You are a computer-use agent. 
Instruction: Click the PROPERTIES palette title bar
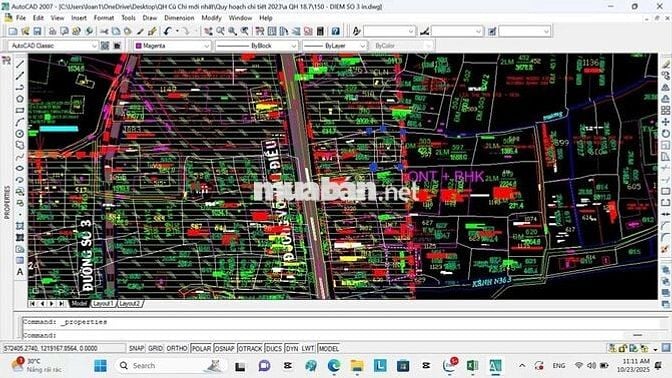(7, 202)
